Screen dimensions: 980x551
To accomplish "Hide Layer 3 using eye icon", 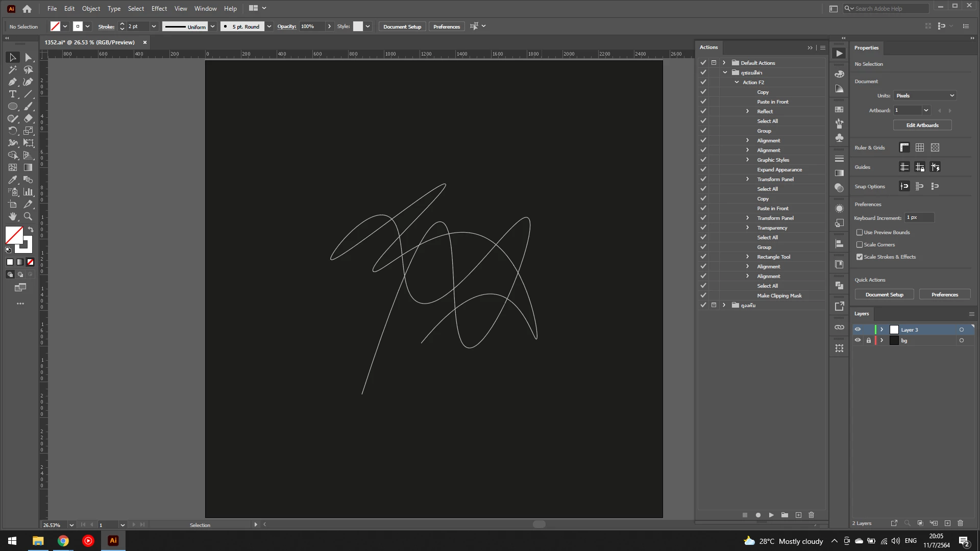I will point(858,330).
